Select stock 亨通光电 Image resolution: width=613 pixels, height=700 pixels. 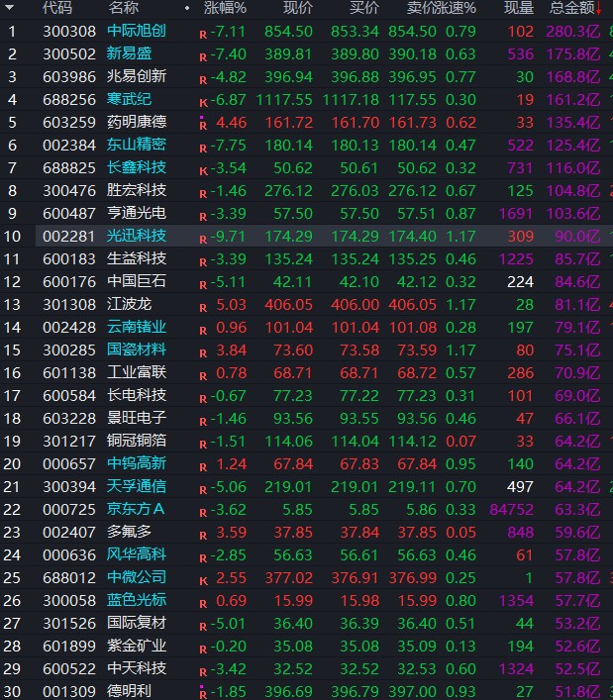pyautogui.click(x=137, y=213)
